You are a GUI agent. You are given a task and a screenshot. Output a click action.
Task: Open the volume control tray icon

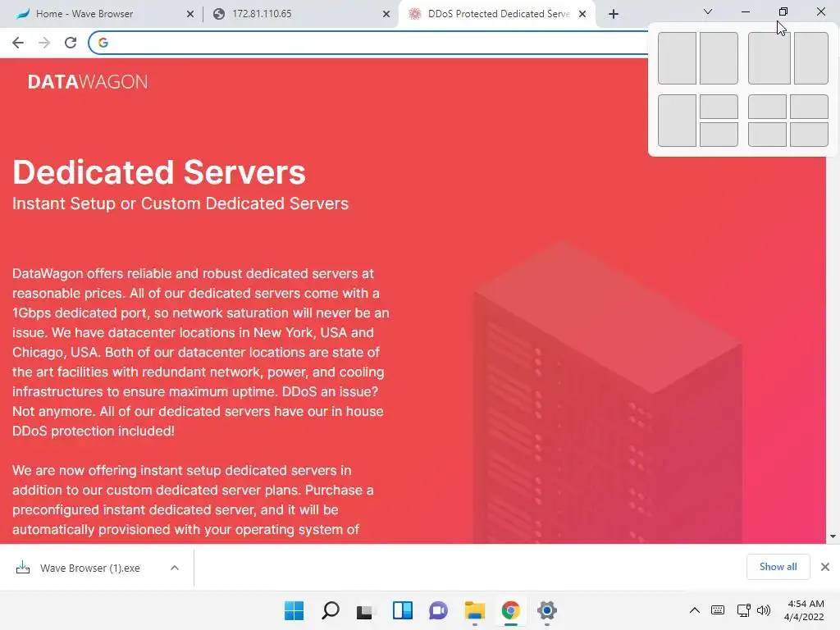pyautogui.click(x=764, y=610)
